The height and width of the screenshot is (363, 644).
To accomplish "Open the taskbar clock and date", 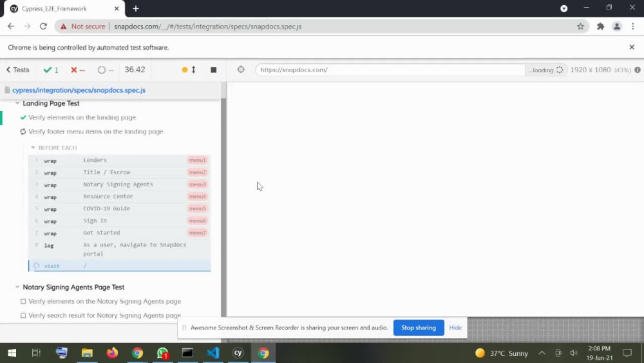I will click(600, 353).
